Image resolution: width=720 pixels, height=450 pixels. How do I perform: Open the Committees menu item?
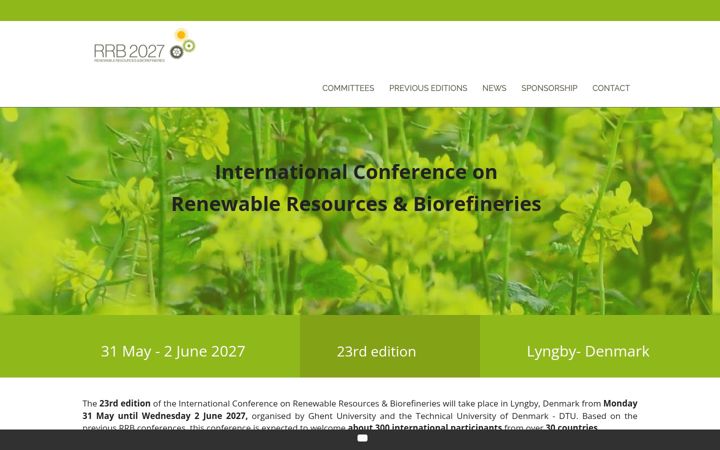(348, 88)
